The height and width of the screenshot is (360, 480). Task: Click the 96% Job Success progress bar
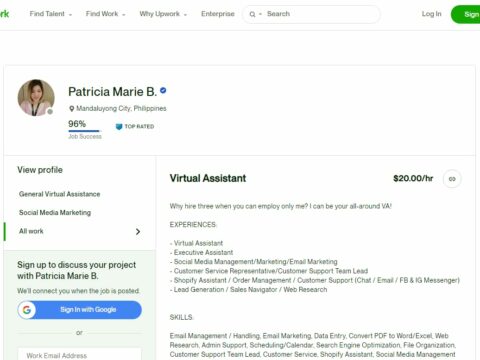[85, 131]
